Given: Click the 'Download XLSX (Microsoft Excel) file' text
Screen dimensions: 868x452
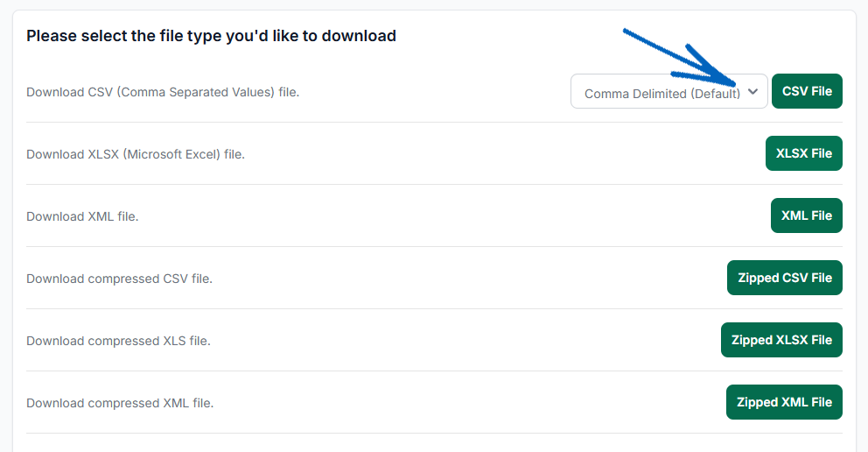Looking at the screenshot, I should pos(136,154).
